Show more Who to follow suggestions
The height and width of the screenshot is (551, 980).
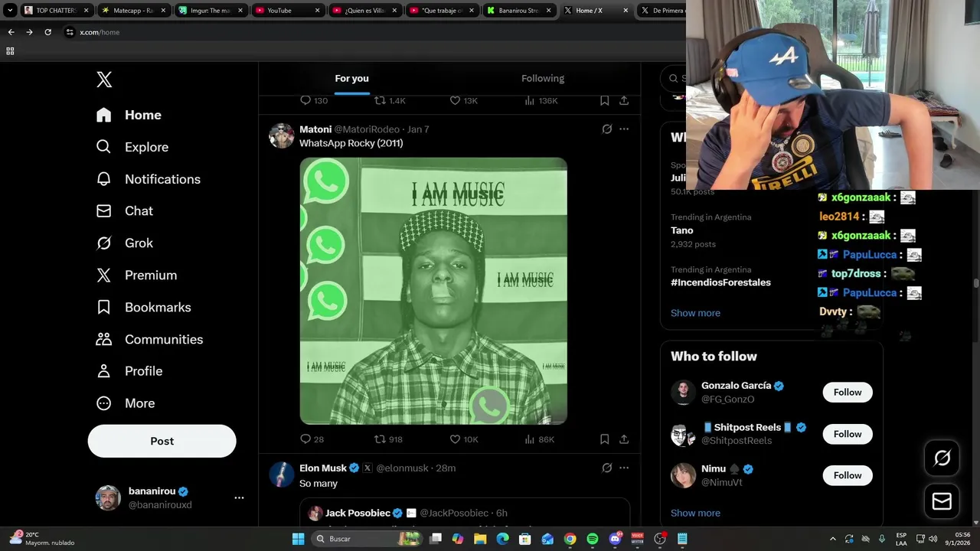(695, 513)
